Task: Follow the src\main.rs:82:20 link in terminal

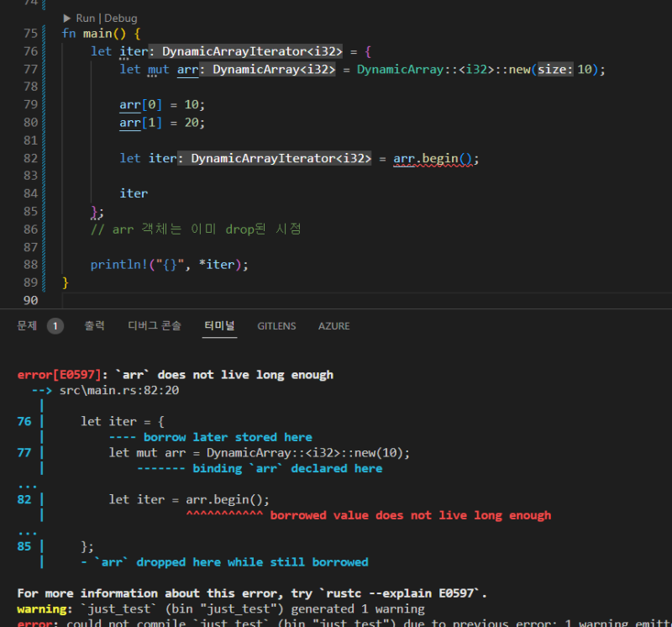Action: (x=119, y=391)
